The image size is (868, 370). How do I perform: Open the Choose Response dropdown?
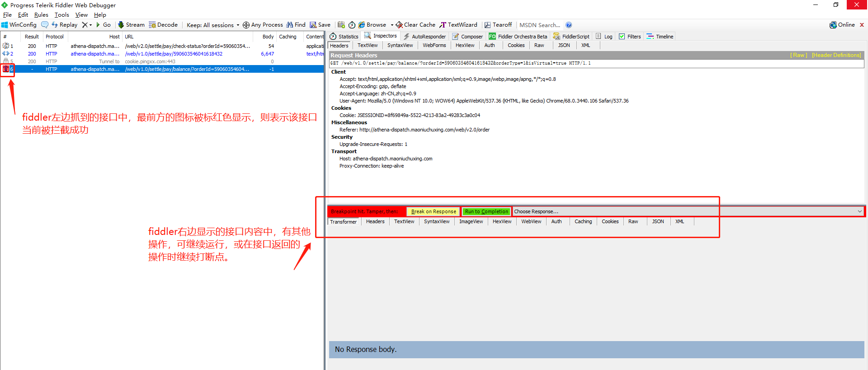coord(688,211)
